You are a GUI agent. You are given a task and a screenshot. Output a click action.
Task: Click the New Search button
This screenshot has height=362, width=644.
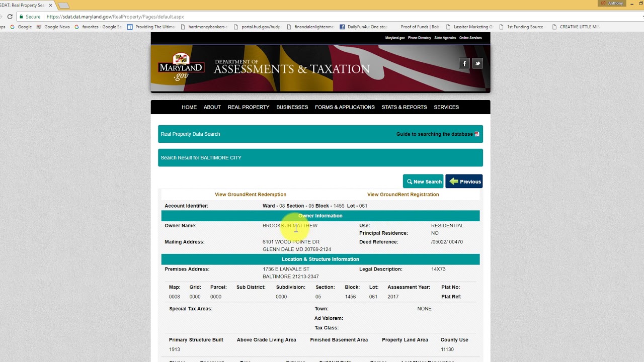point(423,182)
